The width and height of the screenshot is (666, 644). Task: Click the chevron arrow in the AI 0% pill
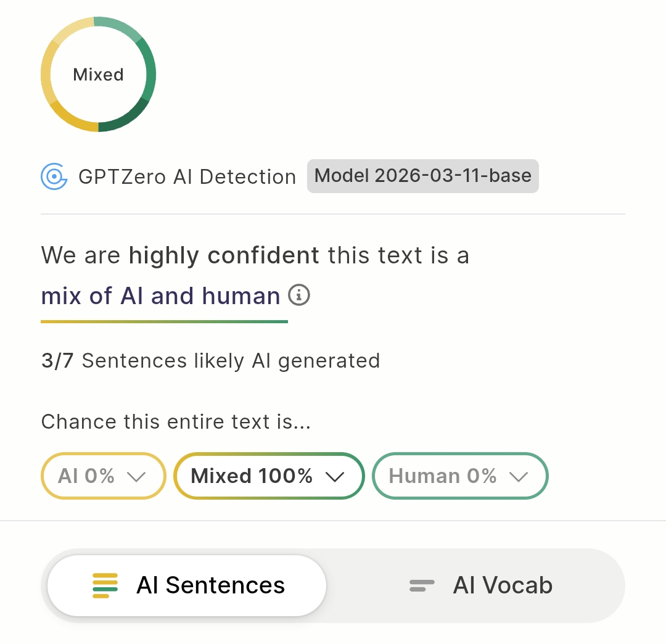(x=136, y=476)
